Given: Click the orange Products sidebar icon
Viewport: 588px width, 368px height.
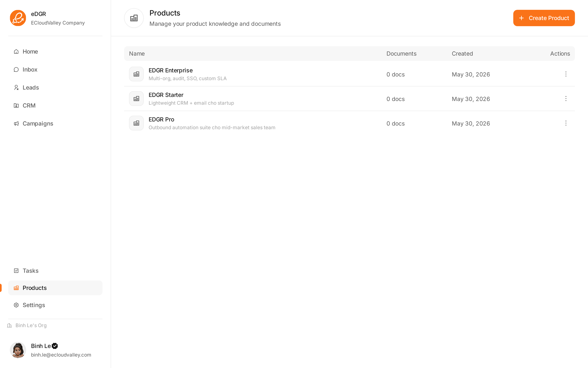Looking at the screenshot, I should [x=16, y=288].
